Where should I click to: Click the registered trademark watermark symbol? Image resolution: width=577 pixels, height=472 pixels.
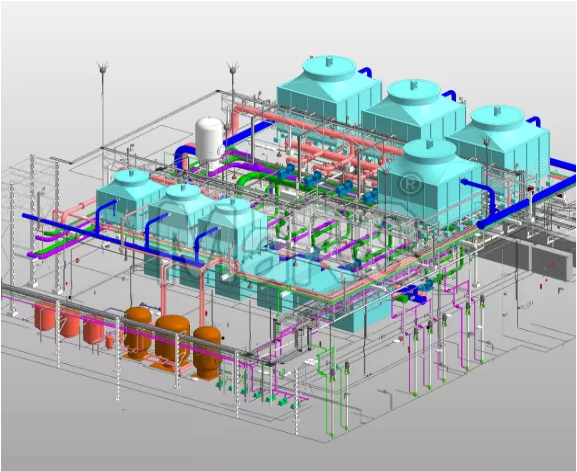(x=410, y=184)
